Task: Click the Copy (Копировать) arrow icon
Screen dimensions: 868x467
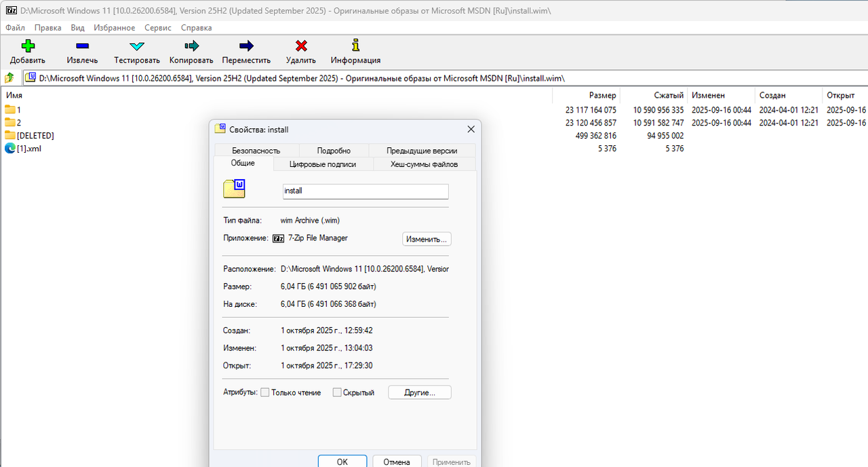Action: click(x=191, y=45)
